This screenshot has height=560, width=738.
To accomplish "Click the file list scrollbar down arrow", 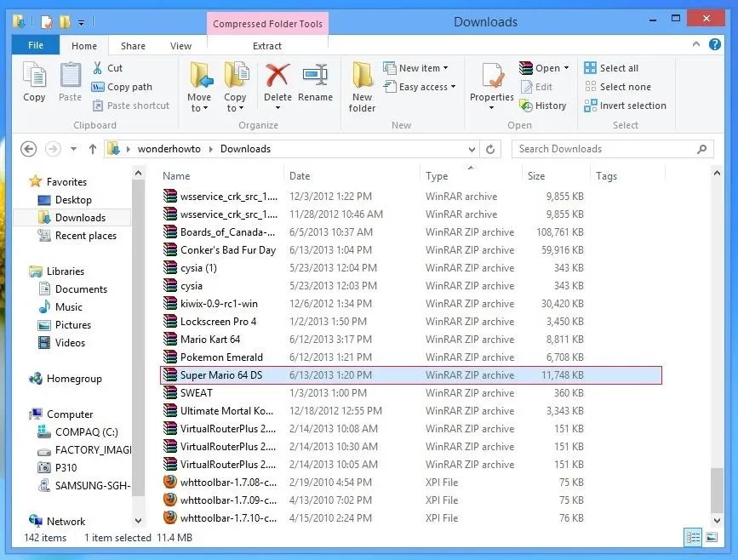I will [x=717, y=521].
